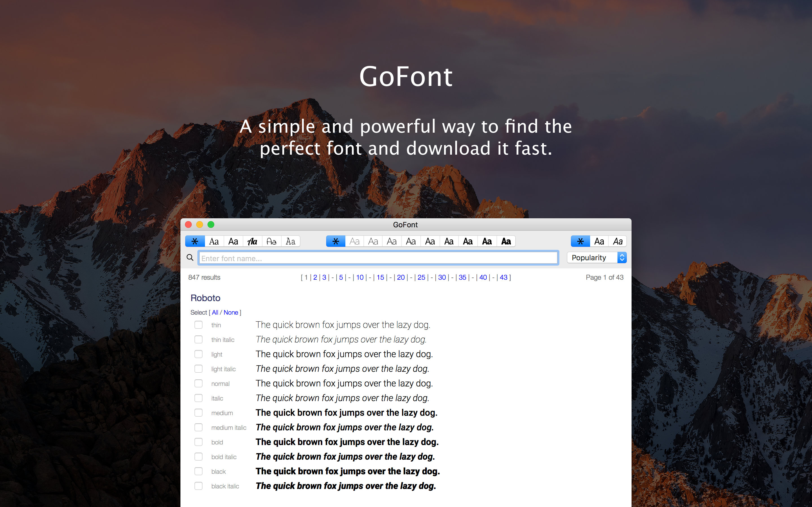Click the asterisk to show all font weights
The width and height of the screenshot is (812, 507).
click(336, 241)
